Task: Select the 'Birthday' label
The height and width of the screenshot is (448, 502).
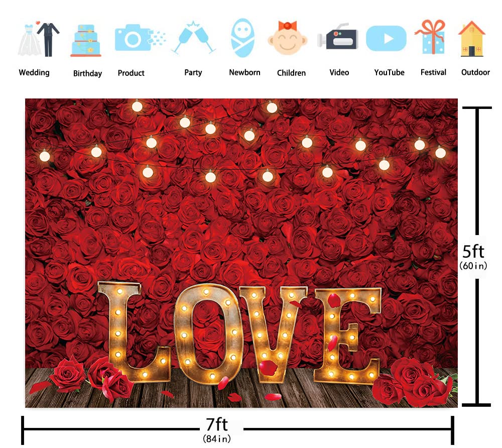Action: tap(87, 73)
